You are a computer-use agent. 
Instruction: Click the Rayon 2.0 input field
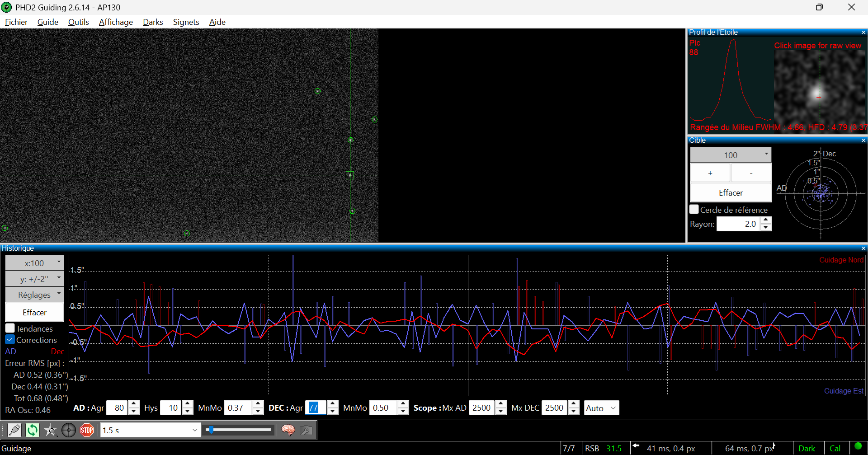(739, 224)
